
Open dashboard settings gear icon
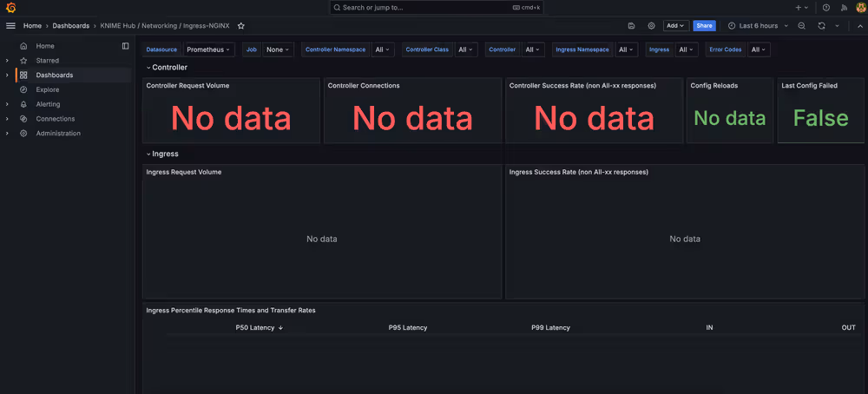click(x=652, y=26)
